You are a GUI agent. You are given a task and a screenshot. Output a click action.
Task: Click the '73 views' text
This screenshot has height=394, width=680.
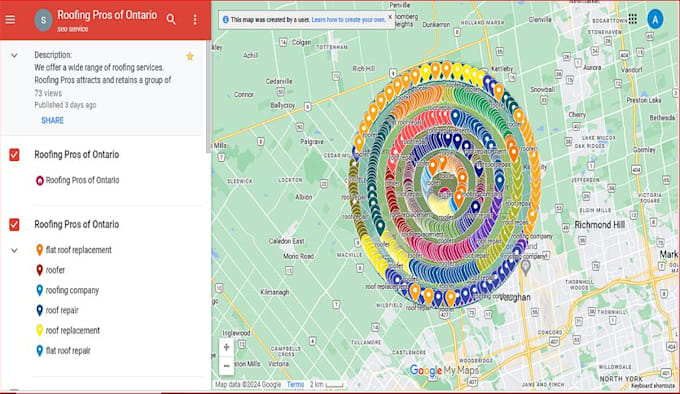coord(48,93)
